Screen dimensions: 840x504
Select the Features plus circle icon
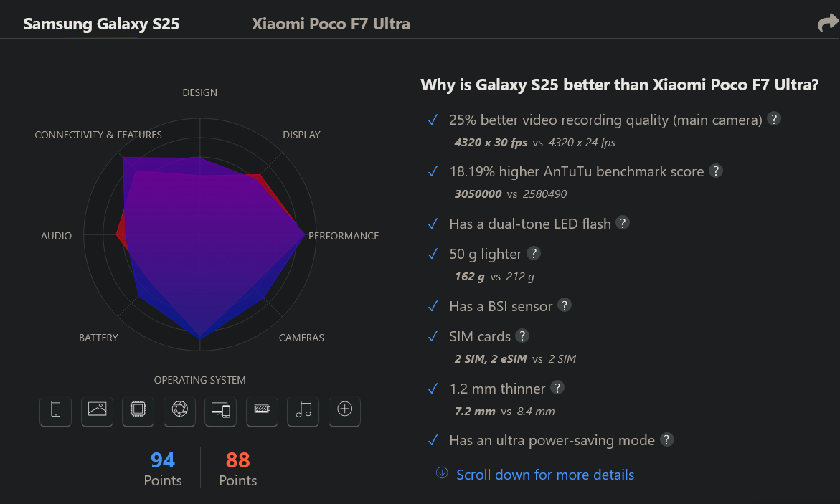coord(344,410)
